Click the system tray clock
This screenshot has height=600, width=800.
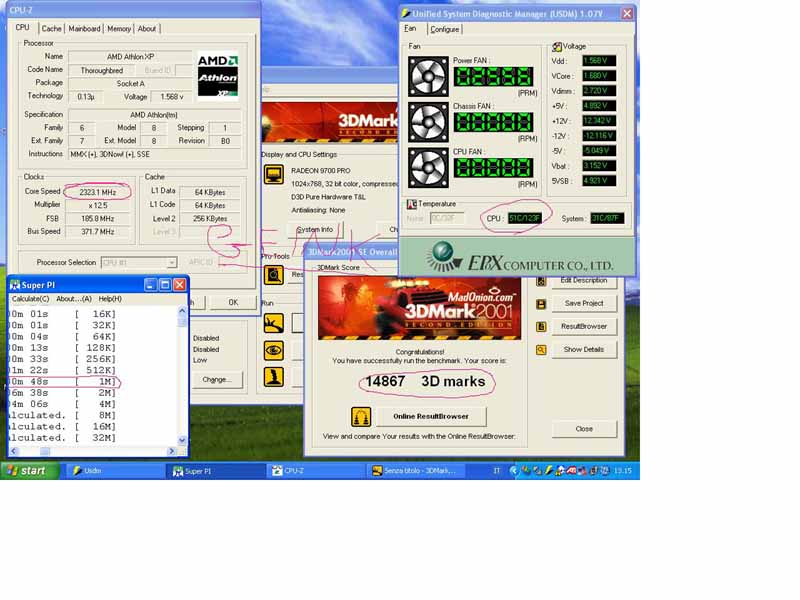pos(623,470)
